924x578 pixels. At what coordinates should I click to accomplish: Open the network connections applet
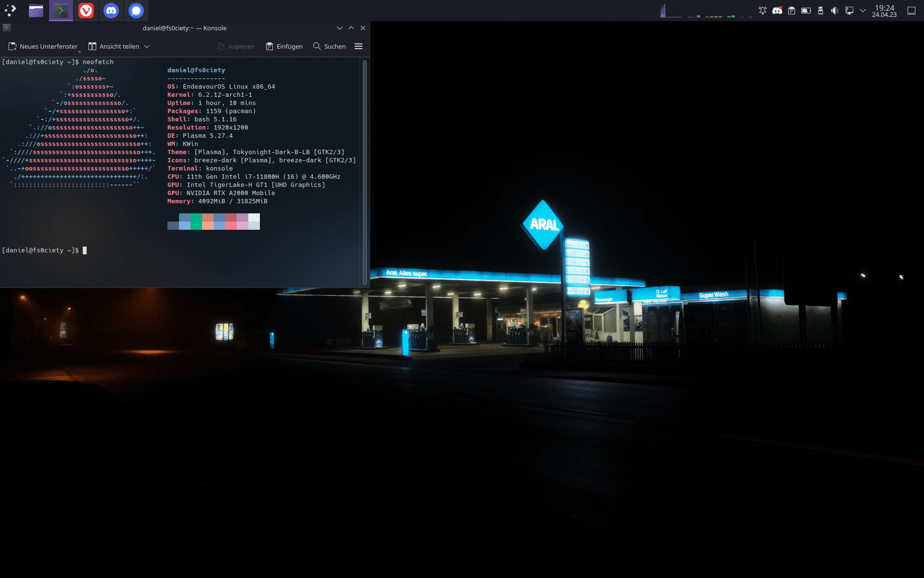(x=849, y=11)
